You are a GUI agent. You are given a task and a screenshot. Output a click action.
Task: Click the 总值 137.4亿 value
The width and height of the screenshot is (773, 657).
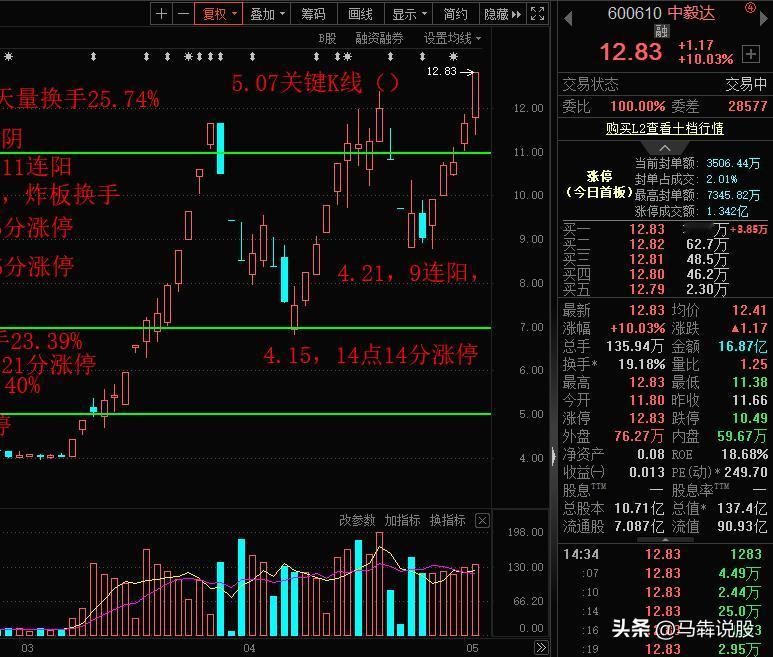741,508
